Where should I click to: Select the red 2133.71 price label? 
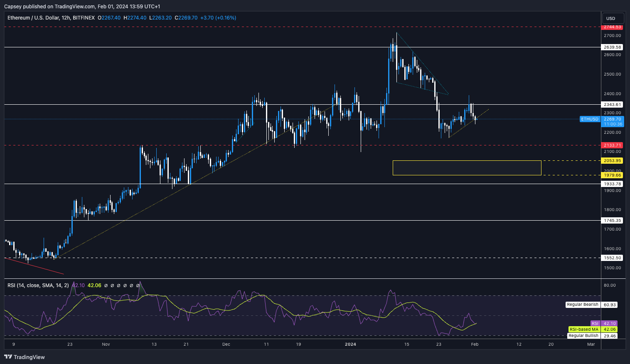tap(613, 145)
